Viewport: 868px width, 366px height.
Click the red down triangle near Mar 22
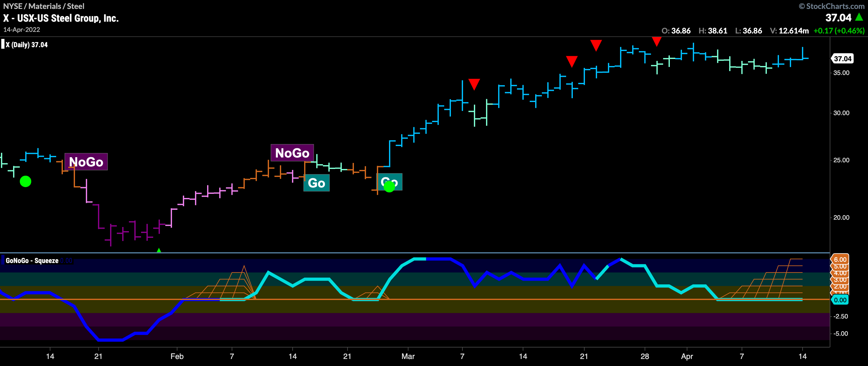pyautogui.click(x=596, y=46)
